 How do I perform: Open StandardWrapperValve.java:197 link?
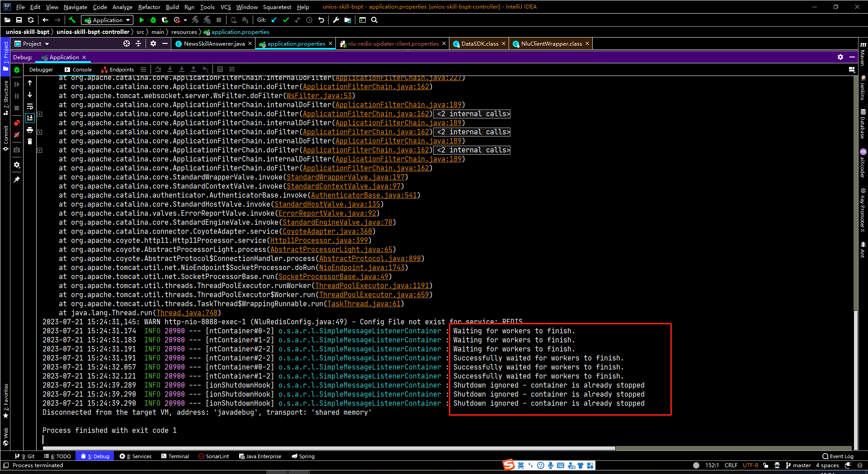pos(346,177)
